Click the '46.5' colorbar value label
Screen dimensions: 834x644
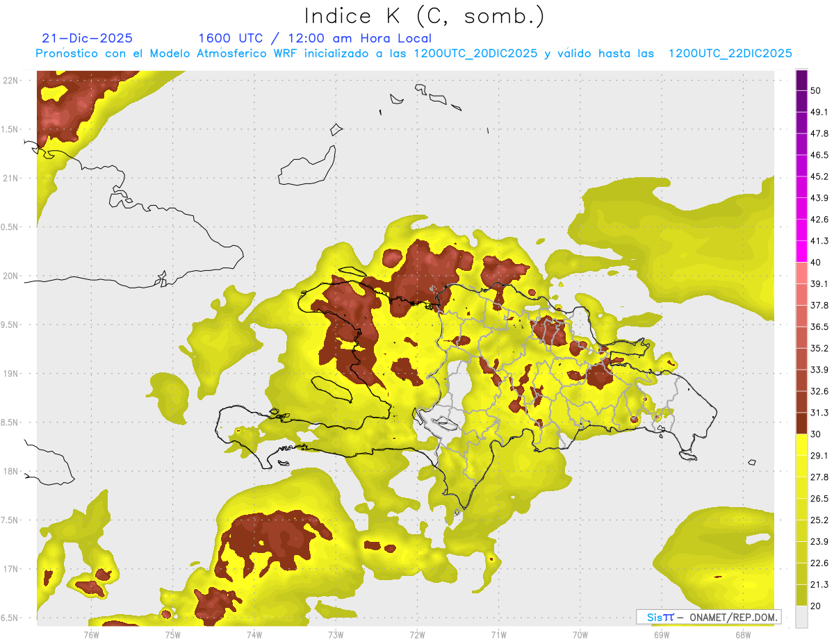819,155
